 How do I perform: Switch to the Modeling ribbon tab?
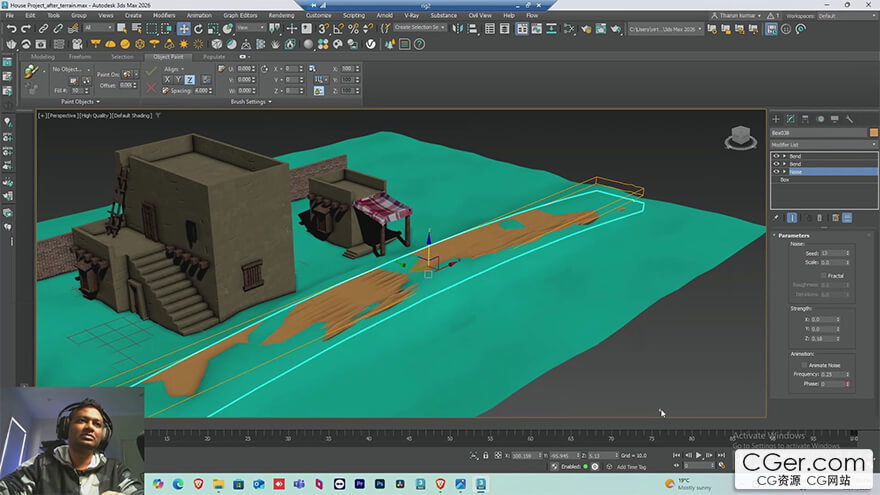(43, 57)
